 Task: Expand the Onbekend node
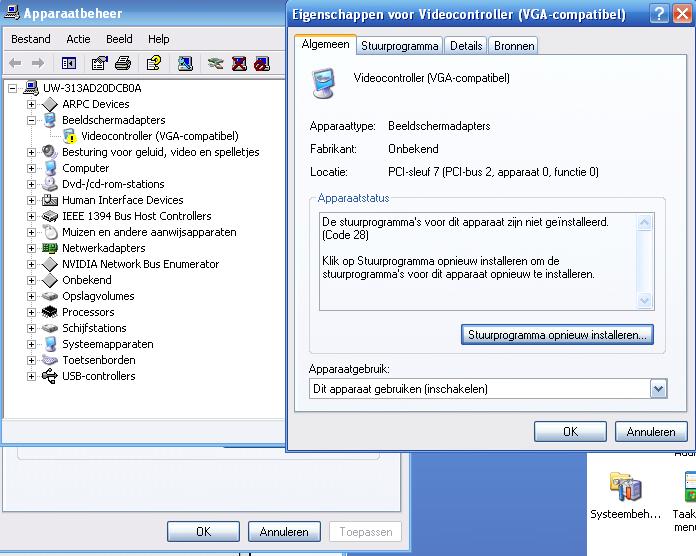[31, 280]
